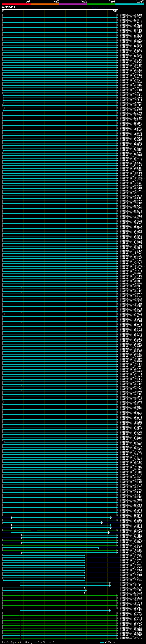Select hit label UniRef100_Q09HT7
The height and width of the screenshot is (644, 146).
tap(131, 595)
